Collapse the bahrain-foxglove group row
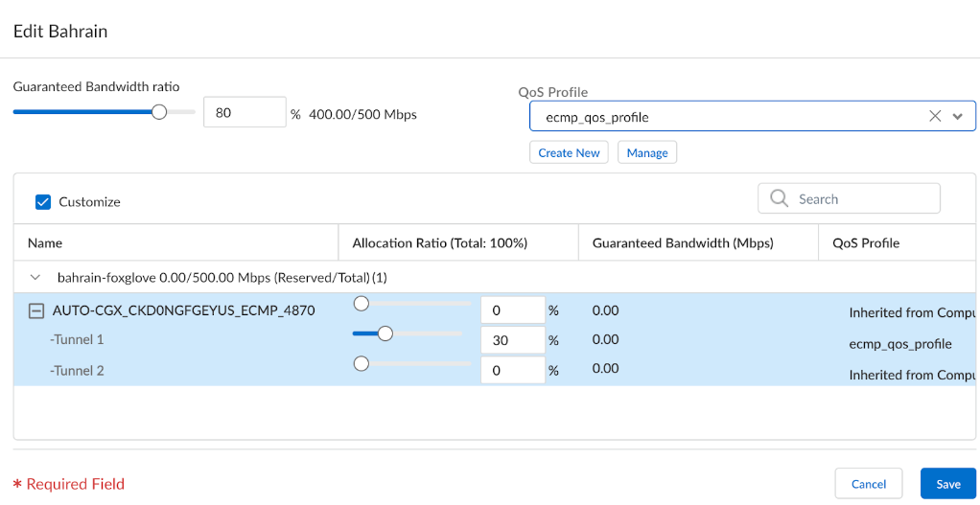The image size is (980, 505). (x=35, y=277)
